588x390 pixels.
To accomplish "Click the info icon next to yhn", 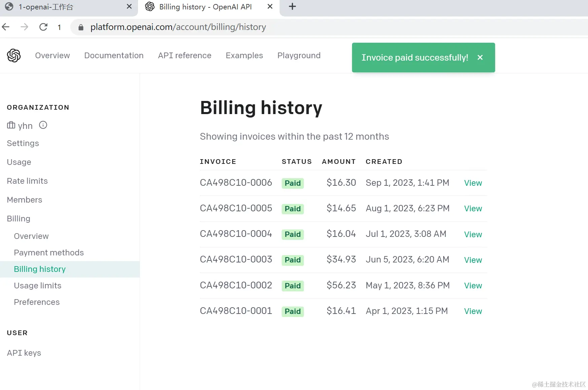I will (43, 125).
